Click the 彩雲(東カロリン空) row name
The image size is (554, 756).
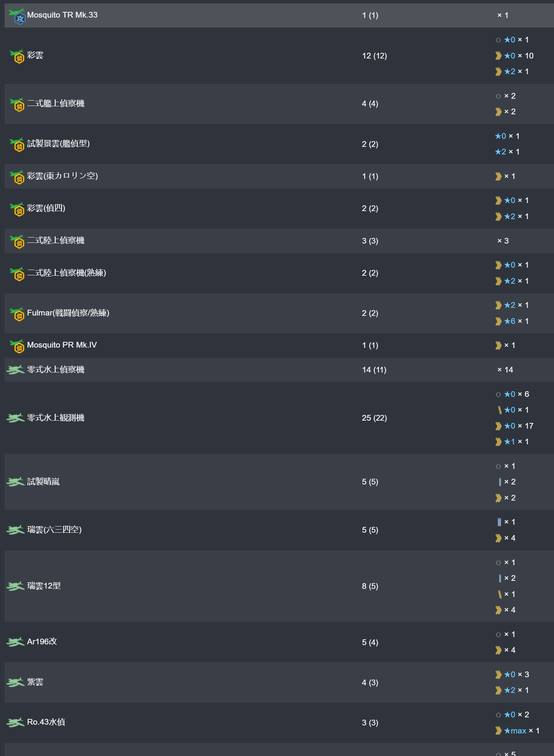pos(62,176)
